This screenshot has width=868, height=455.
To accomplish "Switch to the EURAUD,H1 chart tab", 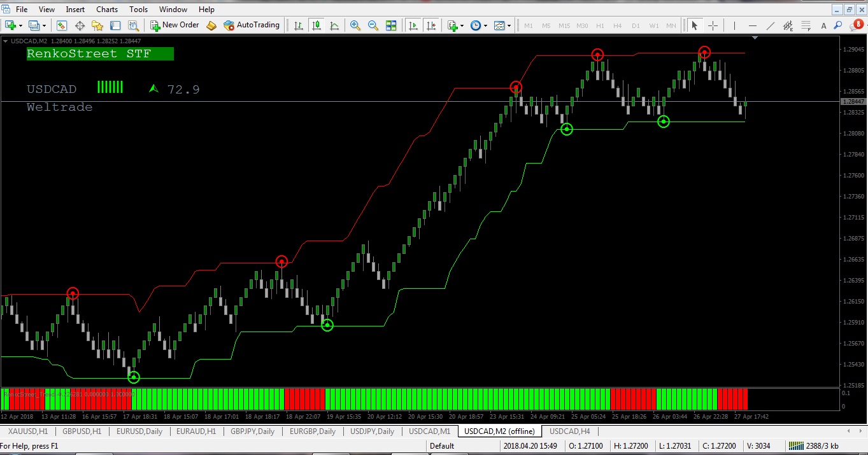I will pos(196,431).
